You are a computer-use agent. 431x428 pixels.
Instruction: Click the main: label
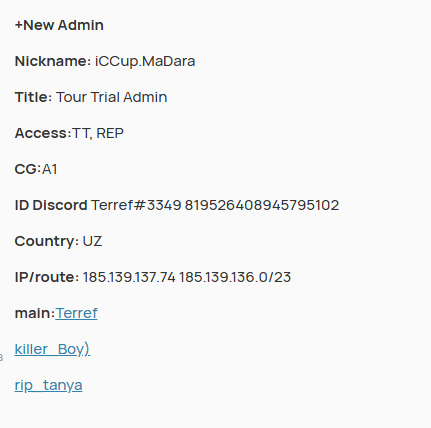click(x=35, y=313)
